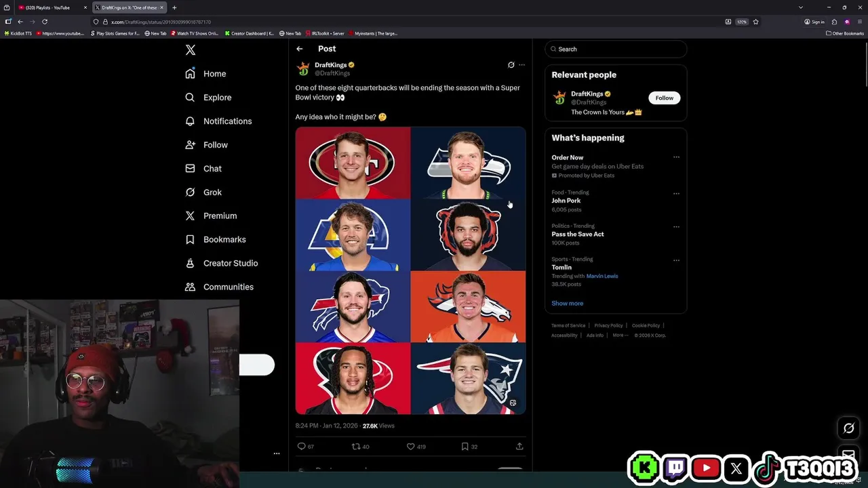
Task: Open more options for John Pork trend
Action: [676, 193]
